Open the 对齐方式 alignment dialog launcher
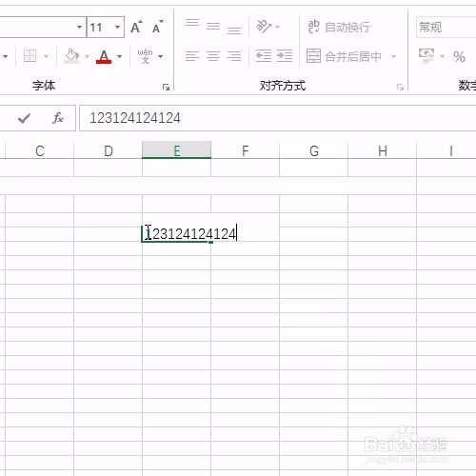The image size is (476, 476). [400, 87]
